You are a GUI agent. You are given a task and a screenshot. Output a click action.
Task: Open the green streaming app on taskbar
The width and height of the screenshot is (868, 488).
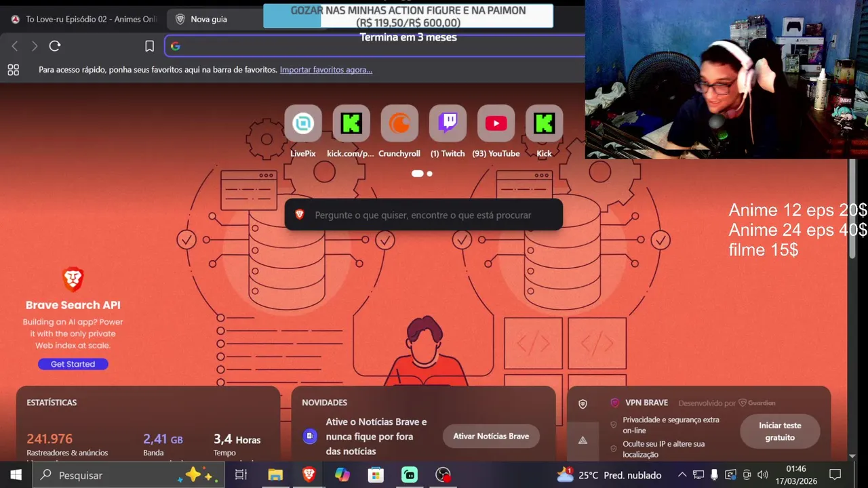[x=410, y=474]
